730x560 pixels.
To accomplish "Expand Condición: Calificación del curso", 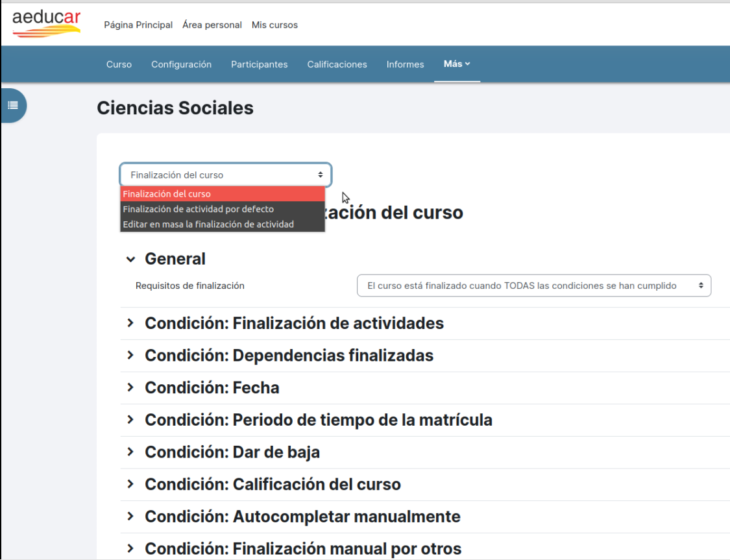I will pyautogui.click(x=131, y=484).
